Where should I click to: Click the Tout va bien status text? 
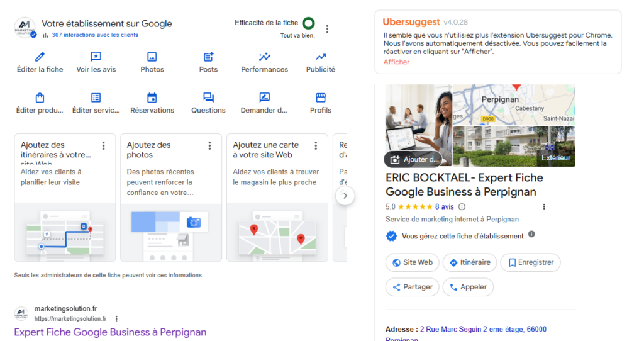[297, 36]
